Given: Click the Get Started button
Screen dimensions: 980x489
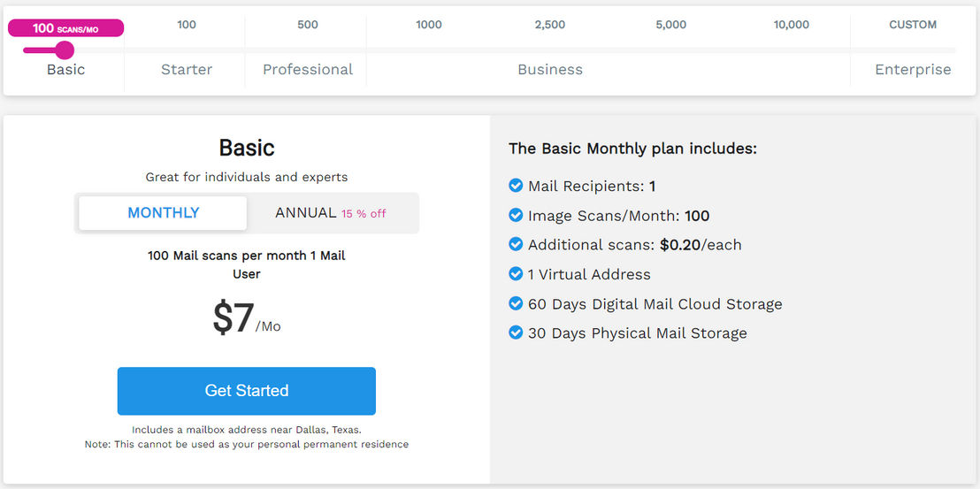Looking at the screenshot, I should pos(246,391).
